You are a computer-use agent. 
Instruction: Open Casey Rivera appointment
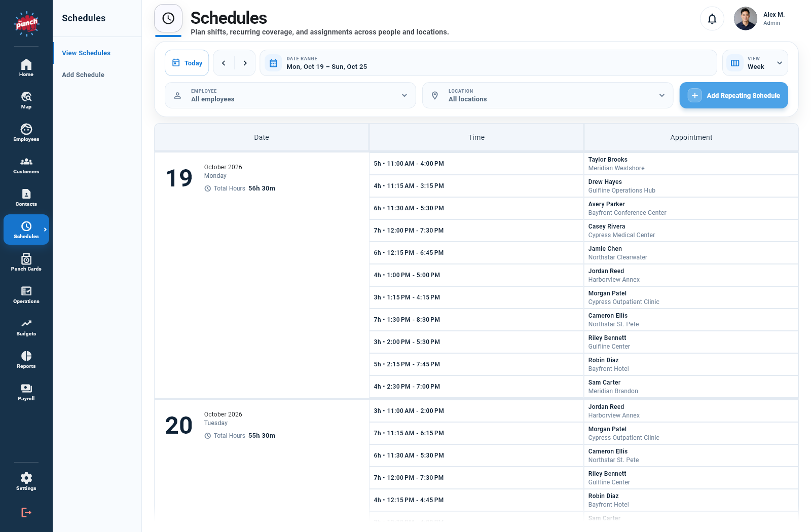(691, 231)
